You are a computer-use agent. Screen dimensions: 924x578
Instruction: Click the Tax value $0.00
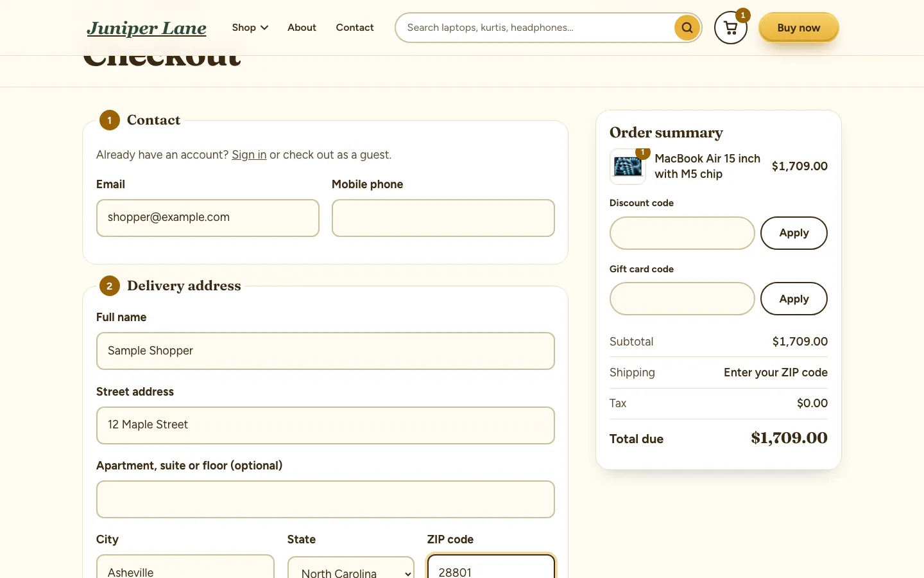(812, 403)
